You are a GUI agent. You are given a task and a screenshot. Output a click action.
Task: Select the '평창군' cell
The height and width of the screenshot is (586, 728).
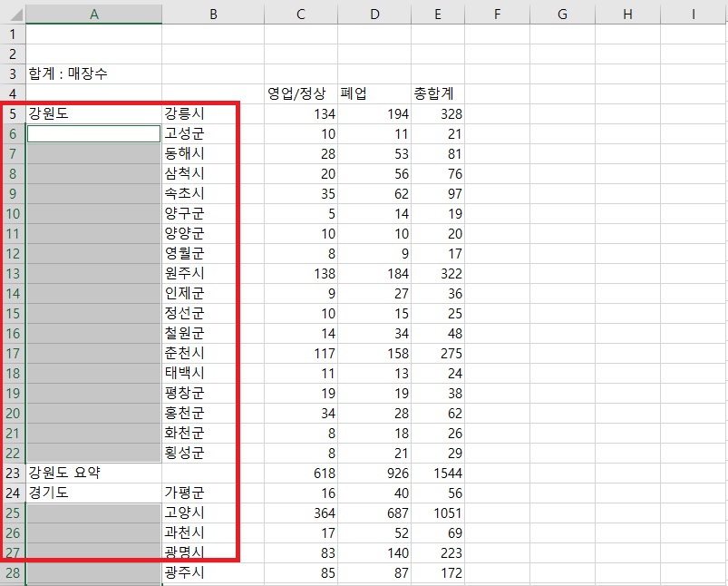(x=213, y=394)
